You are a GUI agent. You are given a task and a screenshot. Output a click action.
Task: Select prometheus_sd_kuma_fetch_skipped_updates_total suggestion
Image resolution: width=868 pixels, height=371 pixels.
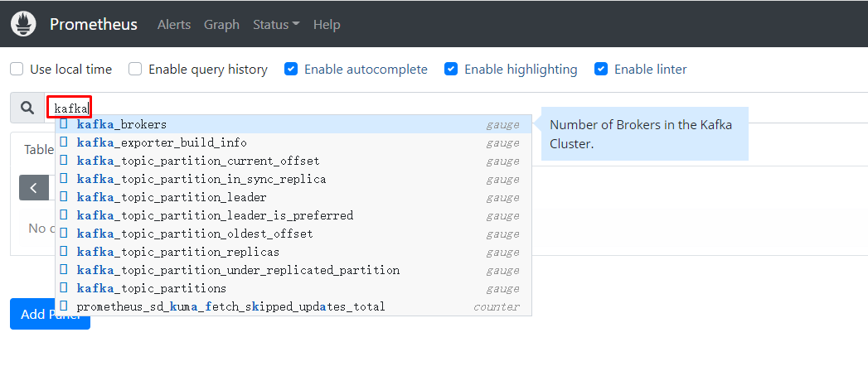(293, 306)
